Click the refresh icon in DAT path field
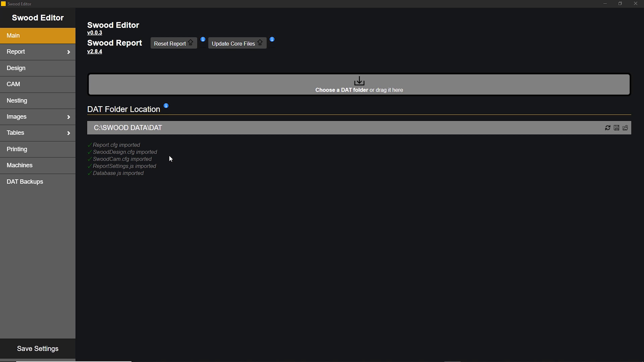The width and height of the screenshot is (644, 362). [607, 128]
